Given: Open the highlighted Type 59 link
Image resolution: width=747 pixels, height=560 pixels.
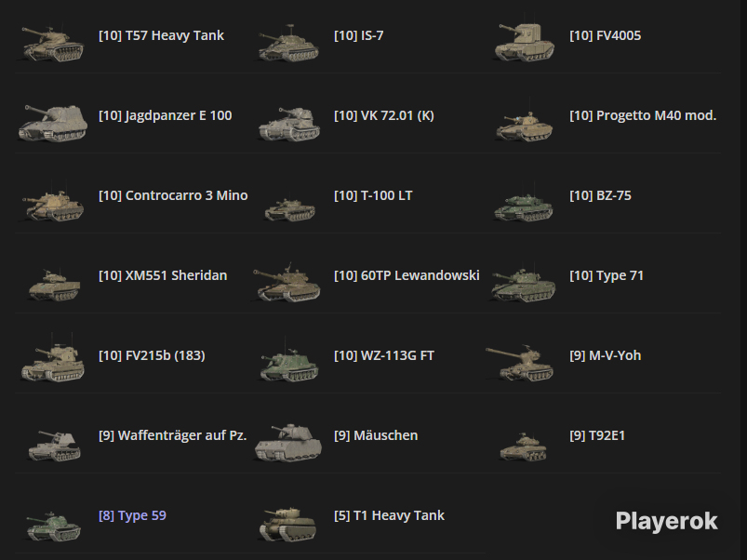Looking at the screenshot, I should pyautogui.click(x=132, y=515).
